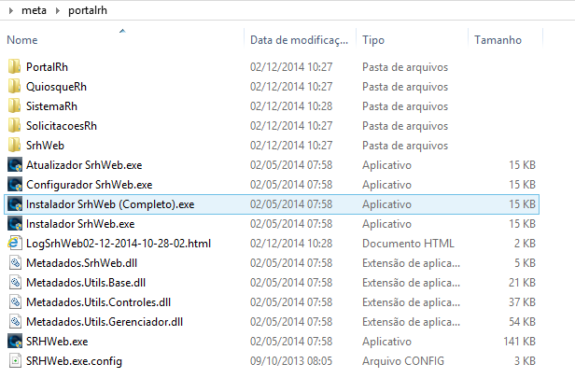This screenshot has width=575, height=392.
Task: Click the Metadados.SrhWeb.dll file icon
Action: click(x=15, y=263)
